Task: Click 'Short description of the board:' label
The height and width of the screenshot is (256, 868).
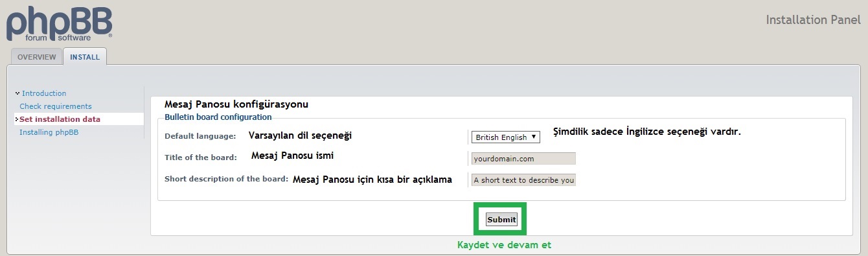Action: [226, 179]
